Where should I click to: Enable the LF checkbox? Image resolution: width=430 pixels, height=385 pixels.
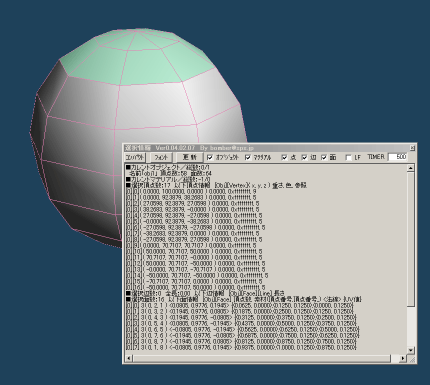(349, 157)
